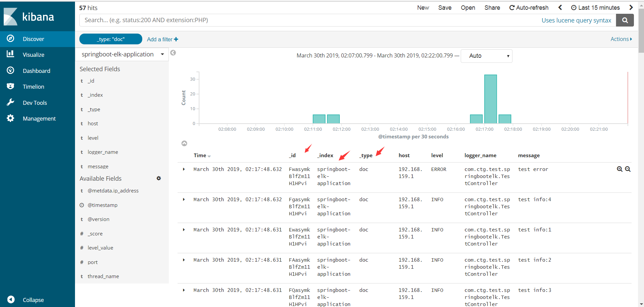
Task: Click the port number type icon
Action: tap(82, 262)
